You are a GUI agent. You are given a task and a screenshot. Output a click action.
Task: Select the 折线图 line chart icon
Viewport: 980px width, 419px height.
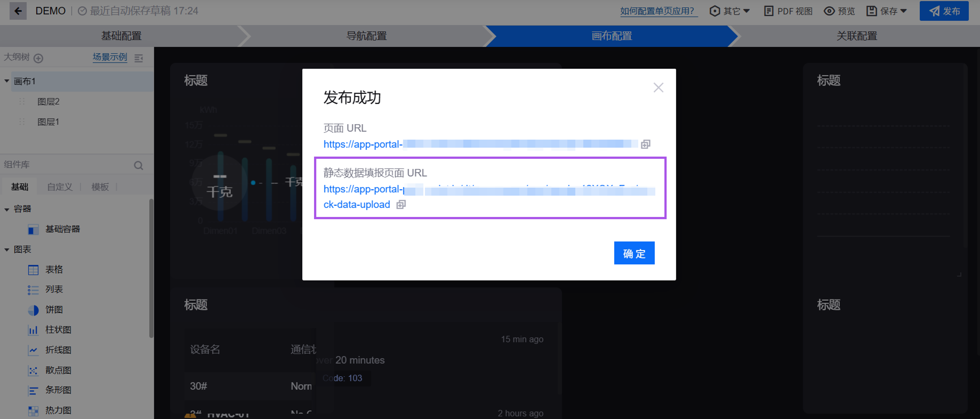coord(33,350)
